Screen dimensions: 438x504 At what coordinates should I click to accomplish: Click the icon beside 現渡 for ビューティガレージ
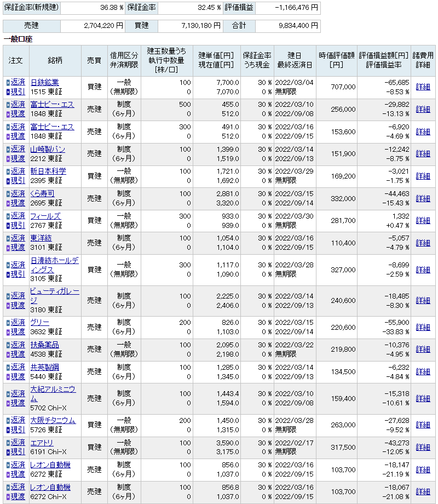point(8,305)
